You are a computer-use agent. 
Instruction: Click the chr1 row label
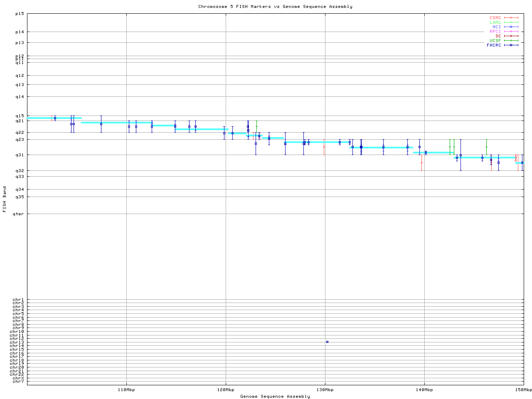[x=19, y=300]
